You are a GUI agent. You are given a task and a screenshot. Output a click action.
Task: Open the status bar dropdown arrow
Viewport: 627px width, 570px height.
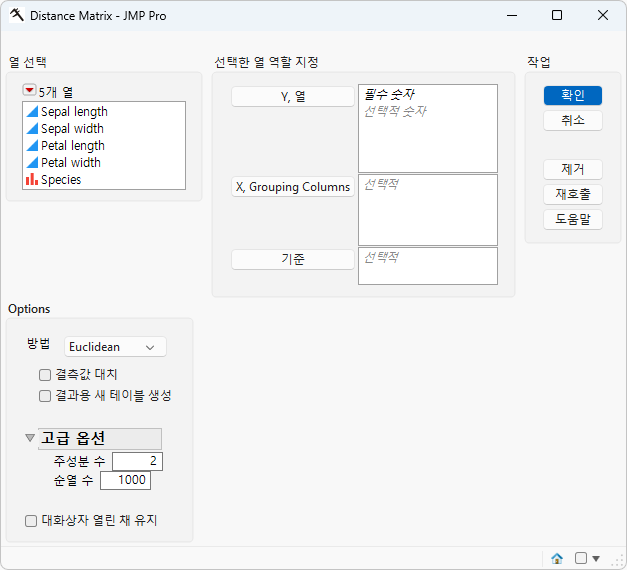596,558
